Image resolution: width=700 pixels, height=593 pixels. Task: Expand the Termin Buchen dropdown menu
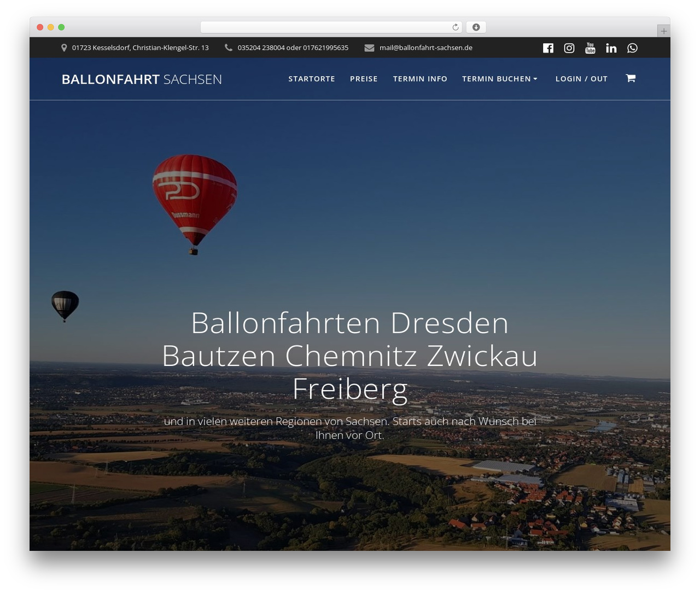click(x=500, y=79)
